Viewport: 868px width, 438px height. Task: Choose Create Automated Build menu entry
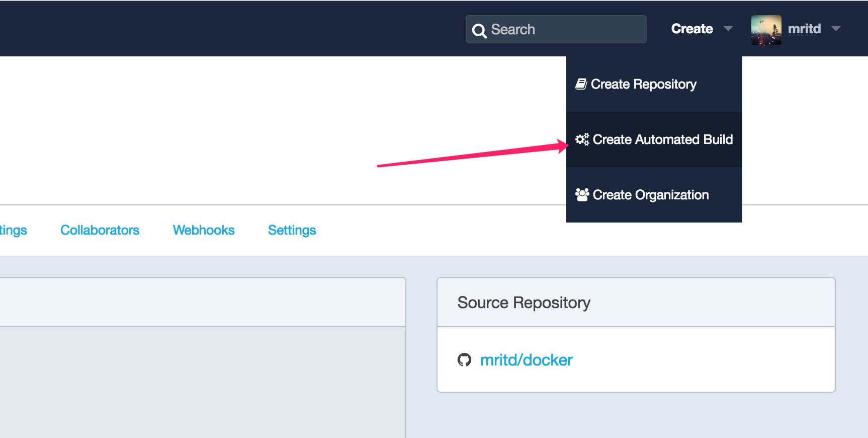pyautogui.click(x=654, y=139)
